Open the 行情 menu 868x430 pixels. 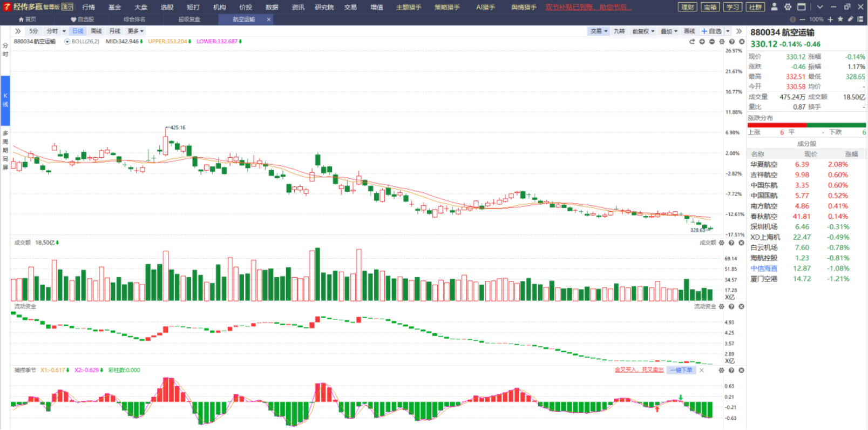tap(89, 7)
